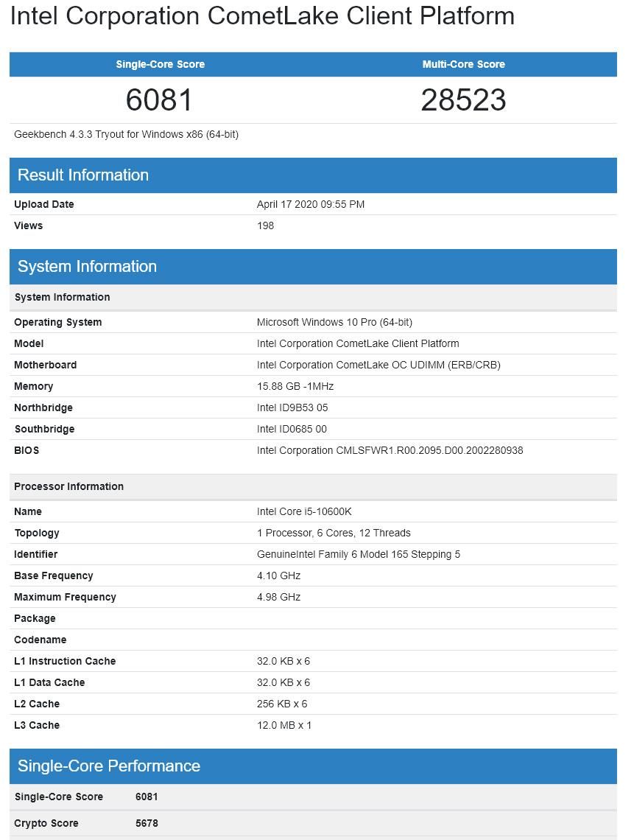Click the Motherboard label
The width and height of the screenshot is (634, 840).
[46, 365]
